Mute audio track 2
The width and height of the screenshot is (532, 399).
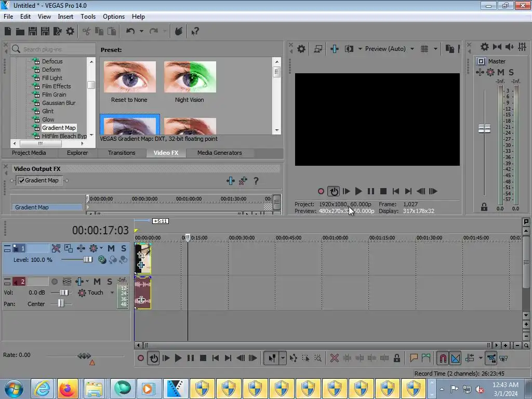97,282
